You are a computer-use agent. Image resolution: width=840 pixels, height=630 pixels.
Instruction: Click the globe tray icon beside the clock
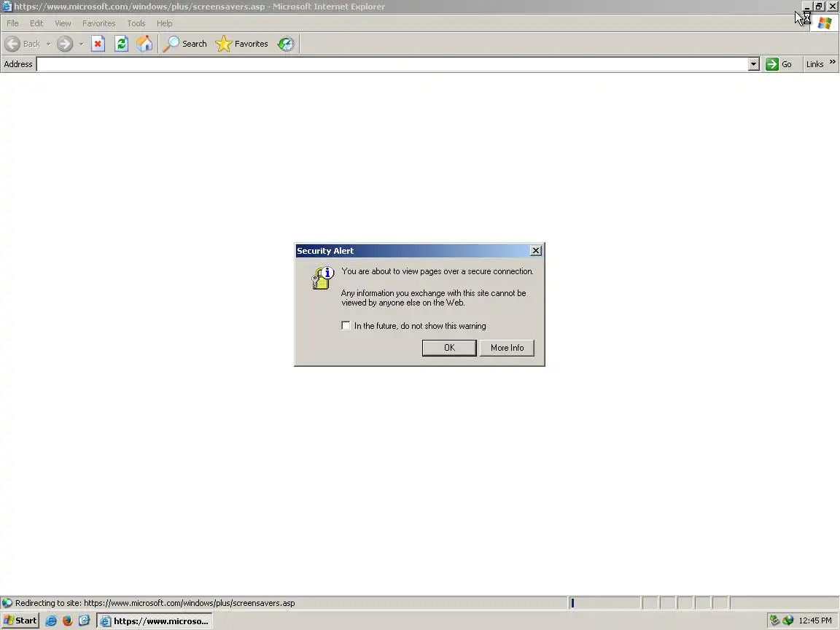(x=787, y=621)
